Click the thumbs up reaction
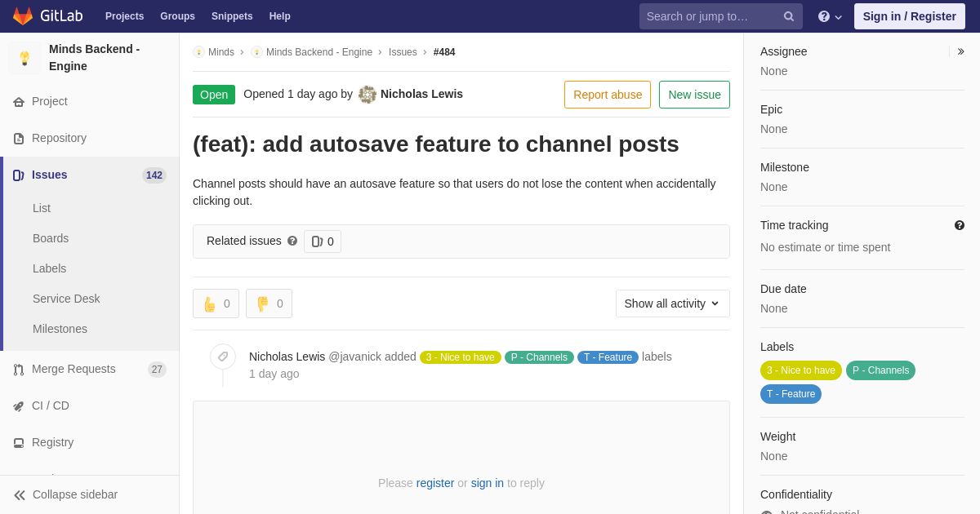 (216, 304)
